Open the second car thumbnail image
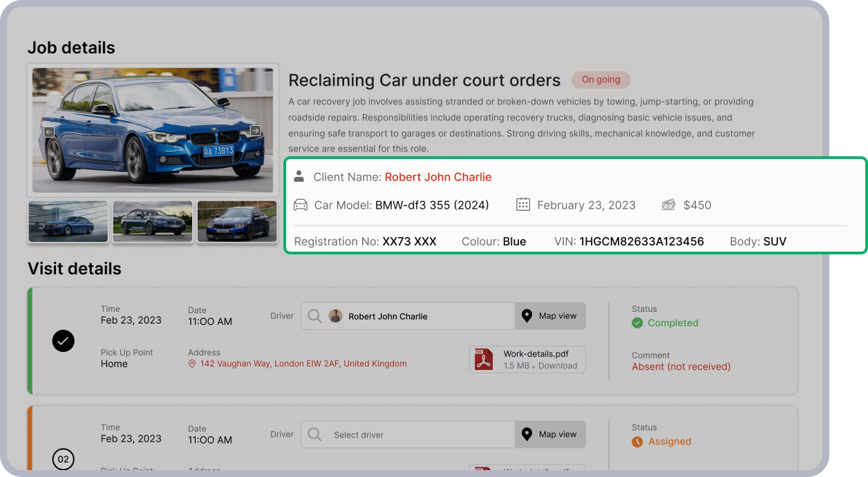868x477 pixels. pos(153,222)
